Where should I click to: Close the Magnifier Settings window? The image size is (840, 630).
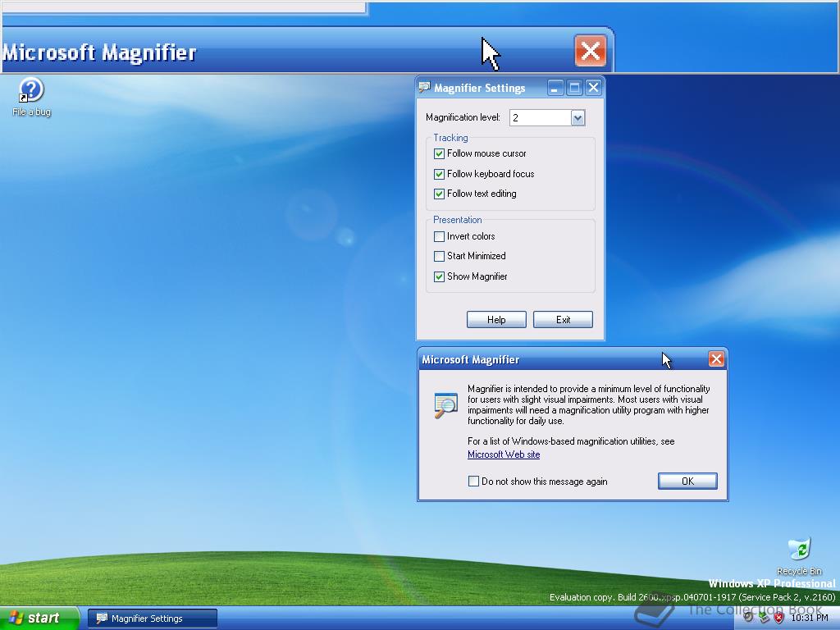click(x=593, y=87)
